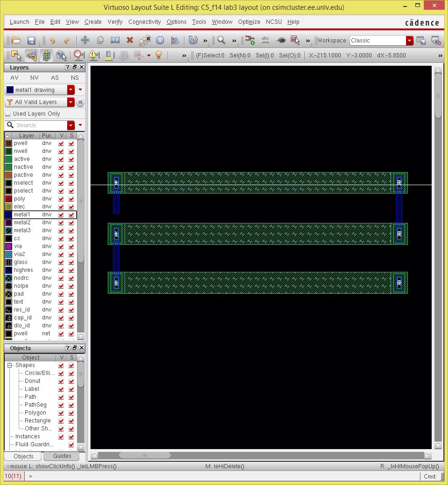Open the Connectivity menu
The height and width of the screenshot is (485, 448).
tap(144, 21)
